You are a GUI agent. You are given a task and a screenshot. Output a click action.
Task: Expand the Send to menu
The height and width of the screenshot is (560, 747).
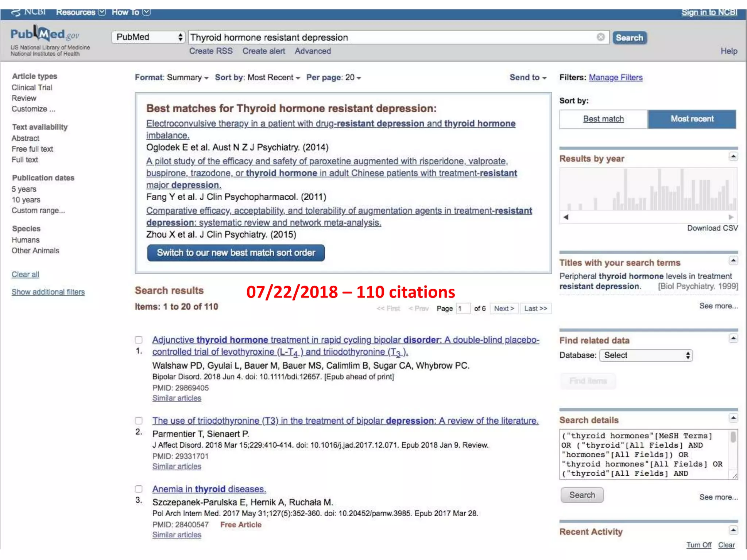(x=527, y=78)
